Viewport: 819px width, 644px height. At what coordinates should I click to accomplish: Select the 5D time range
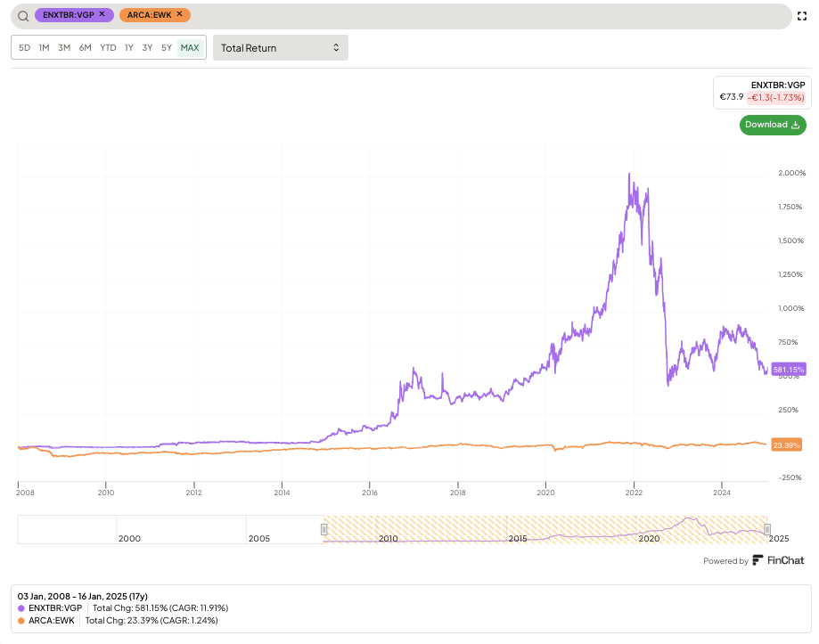(25, 47)
